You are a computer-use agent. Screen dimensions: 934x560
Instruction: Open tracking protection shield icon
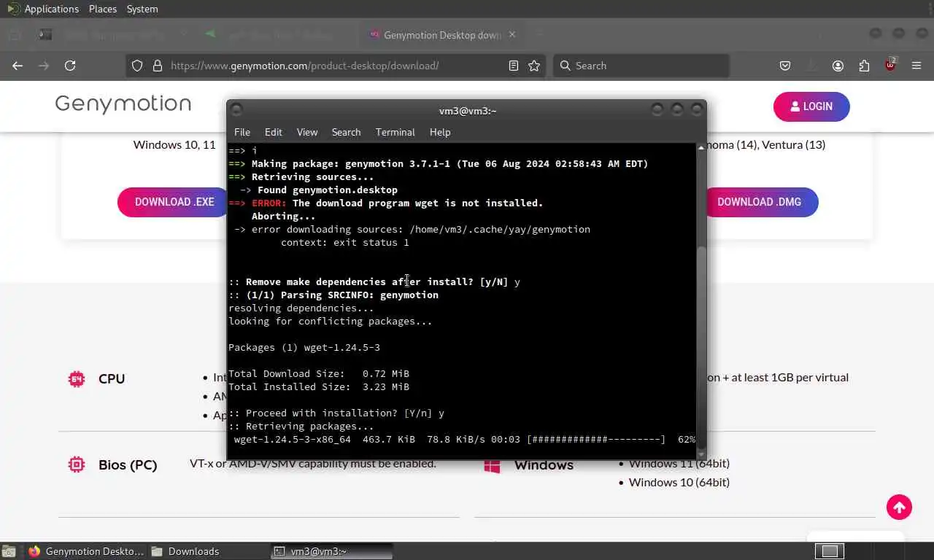(137, 66)
